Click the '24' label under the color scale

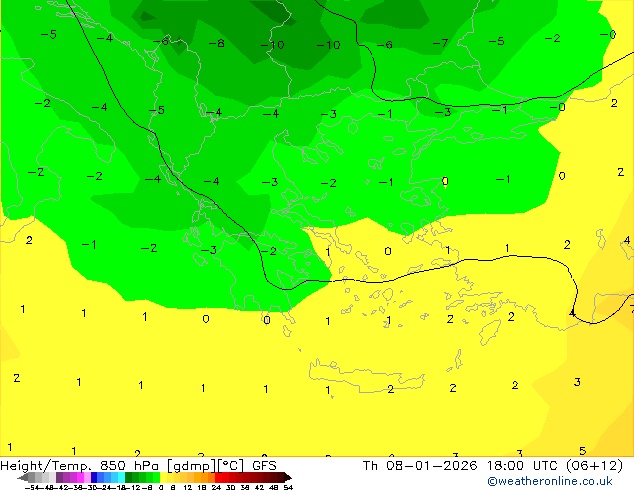(216, 487)
